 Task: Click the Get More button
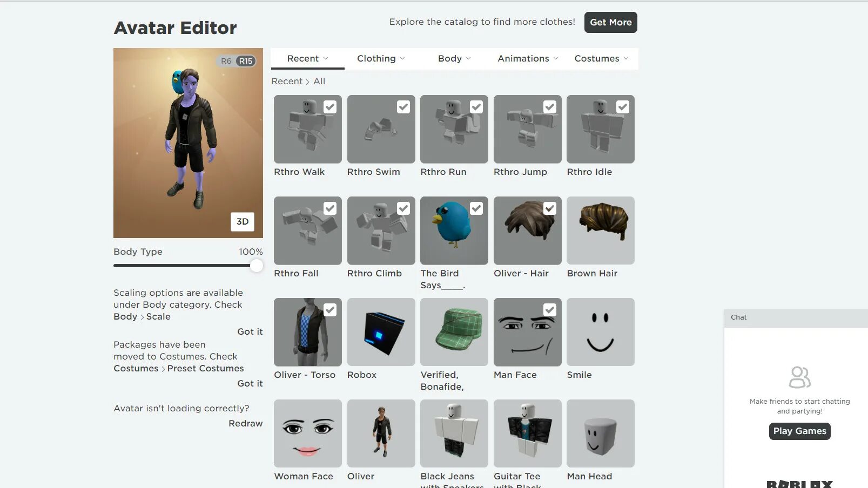point(611,22)
